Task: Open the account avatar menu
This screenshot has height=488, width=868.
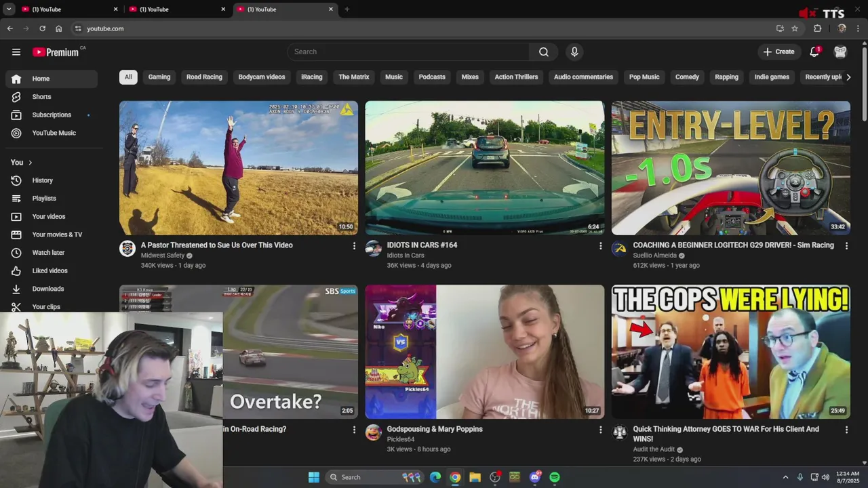Action: tap(840, 52)
